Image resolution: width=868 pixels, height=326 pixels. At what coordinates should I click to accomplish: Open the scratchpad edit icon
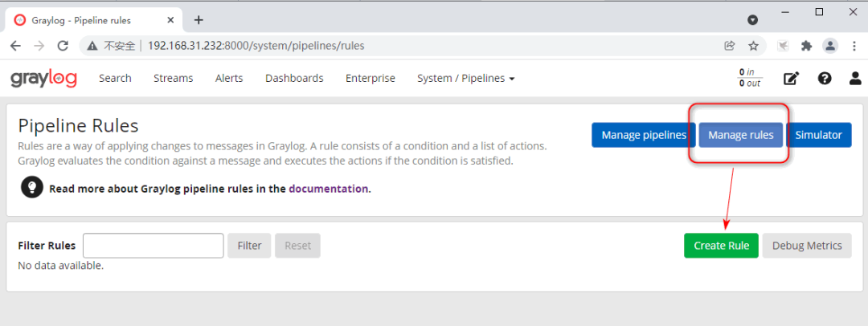pyautogui.click(x=792, y=79)
